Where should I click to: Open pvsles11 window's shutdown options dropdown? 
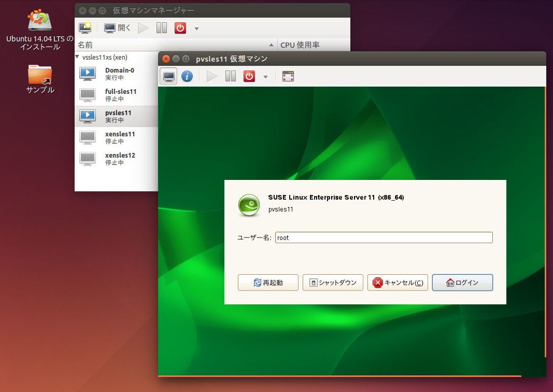coord(265,77)
